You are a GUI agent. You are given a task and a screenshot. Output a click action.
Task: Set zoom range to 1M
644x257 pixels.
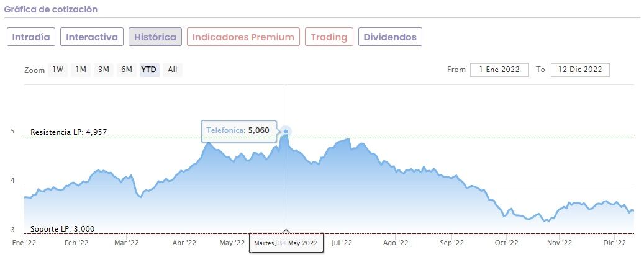81,70
